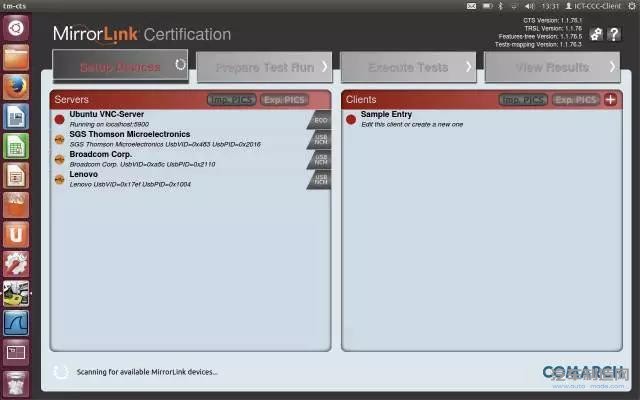Click red status dot of Ubuntu VNC-Server
This screenshot has height=400, width=640.
click(x=60, y=119)
